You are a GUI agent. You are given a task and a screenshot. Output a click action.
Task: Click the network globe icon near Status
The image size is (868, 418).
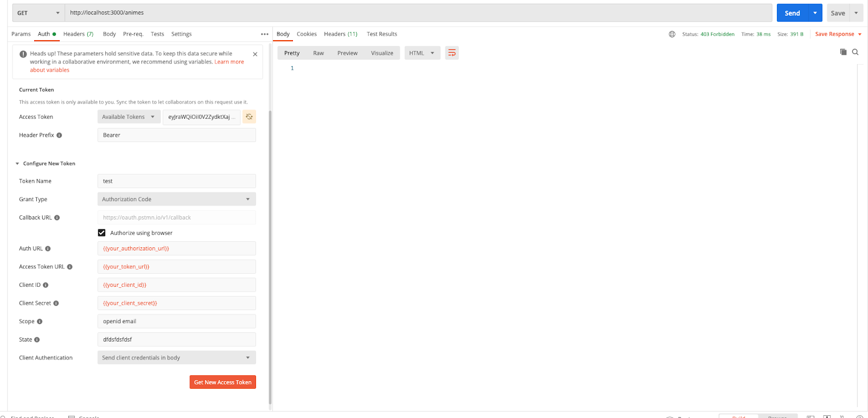tap(672, 34)
